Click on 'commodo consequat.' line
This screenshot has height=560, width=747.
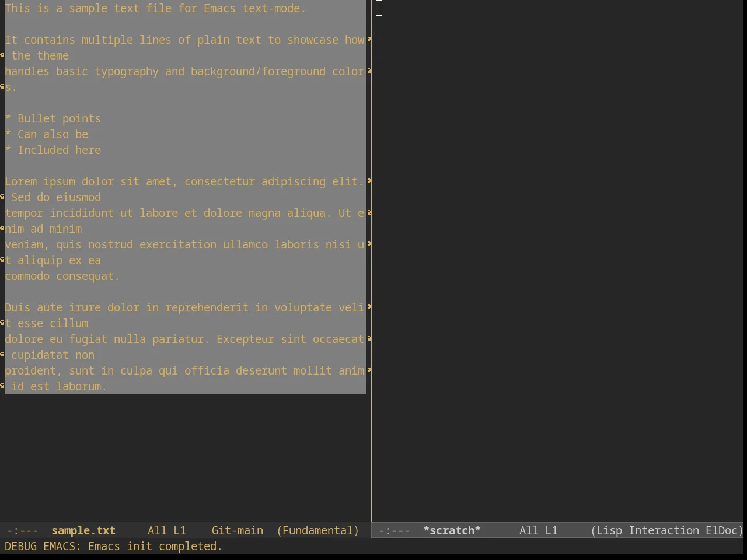coord(62,276)
